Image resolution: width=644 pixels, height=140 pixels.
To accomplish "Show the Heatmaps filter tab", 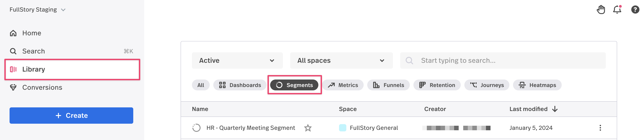I will 537,85.
